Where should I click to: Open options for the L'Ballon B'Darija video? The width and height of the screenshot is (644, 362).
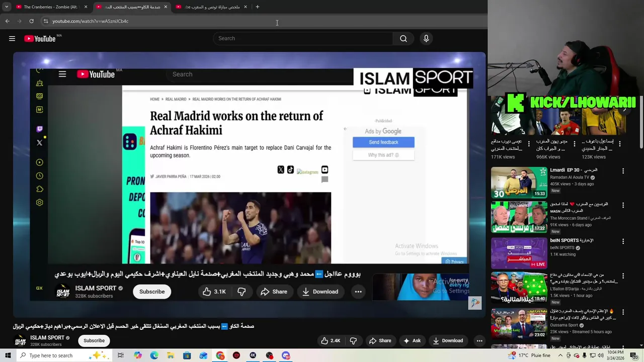(623, 277)
